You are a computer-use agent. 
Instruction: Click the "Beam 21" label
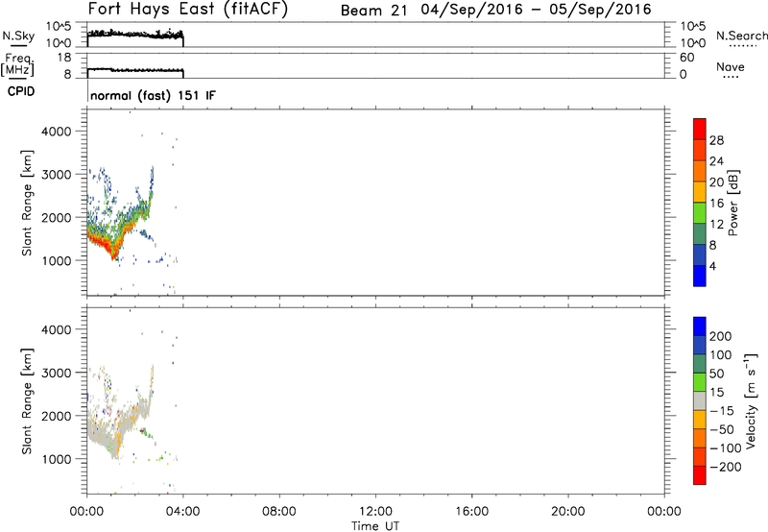coord(373,10)
